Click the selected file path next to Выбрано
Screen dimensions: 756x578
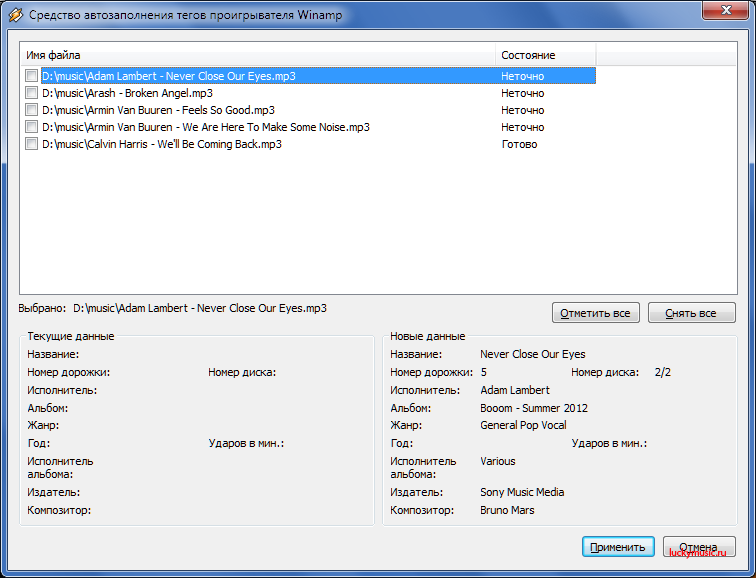click(x=200, y=308)
